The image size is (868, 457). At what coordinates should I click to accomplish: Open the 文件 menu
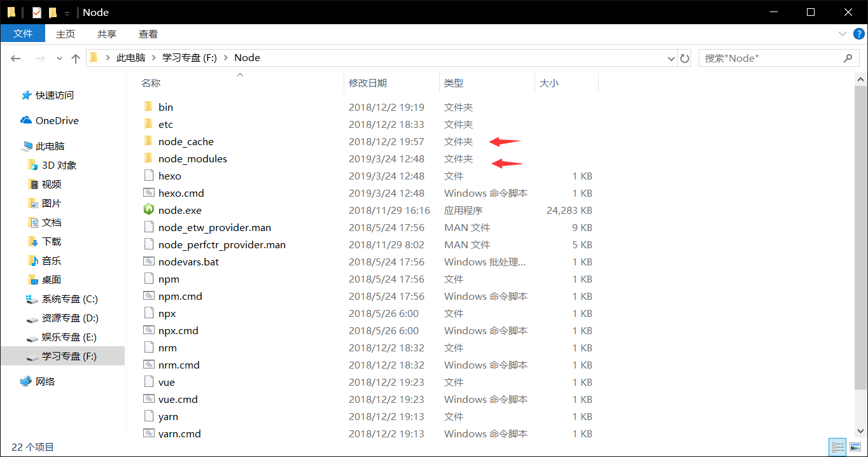(23, 34)
